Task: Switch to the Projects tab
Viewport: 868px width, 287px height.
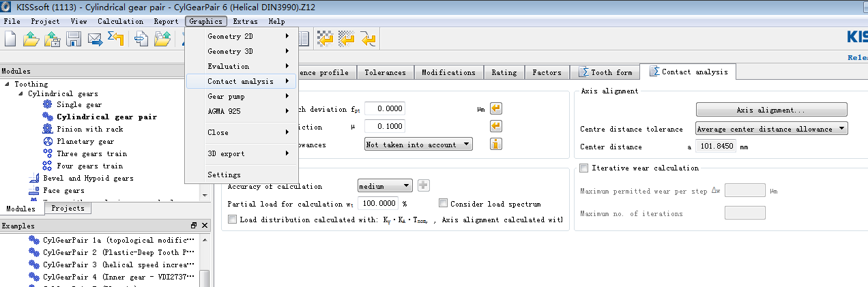Action: pyautogui.click(x=68, y=209)
